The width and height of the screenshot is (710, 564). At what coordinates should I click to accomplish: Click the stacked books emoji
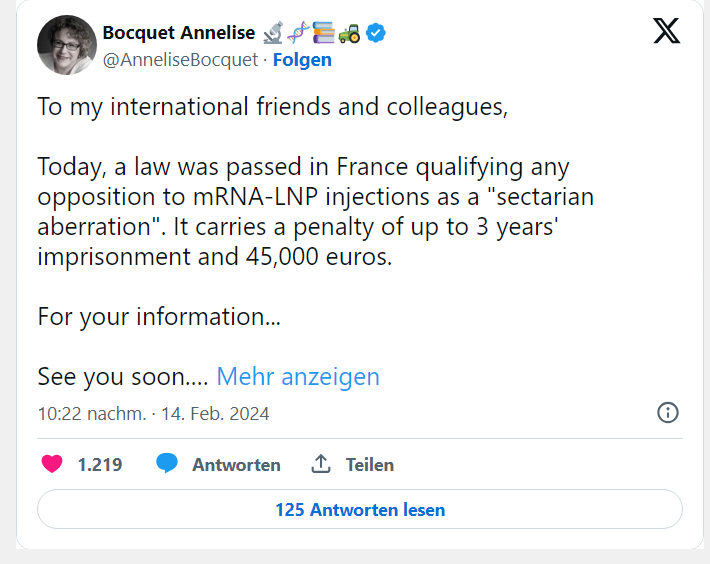pyautogui.click(x=323, y=33)
